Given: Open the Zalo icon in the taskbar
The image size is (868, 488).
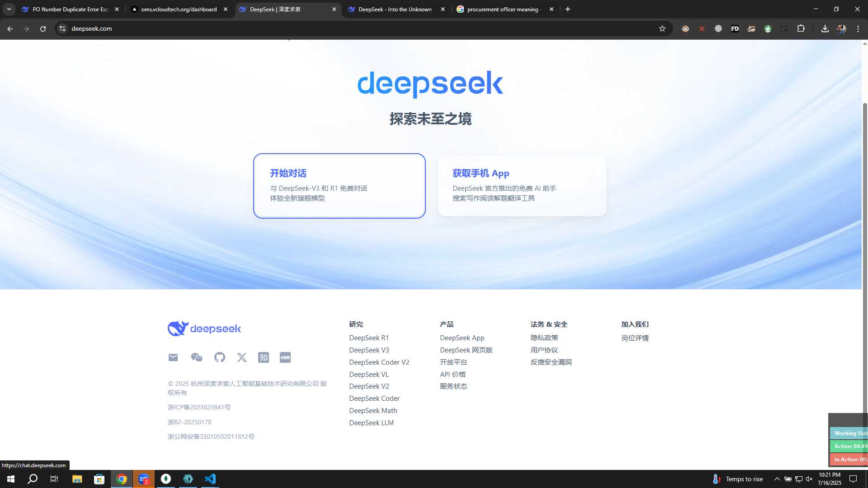Looking at the screenshot, I should 144,479.
